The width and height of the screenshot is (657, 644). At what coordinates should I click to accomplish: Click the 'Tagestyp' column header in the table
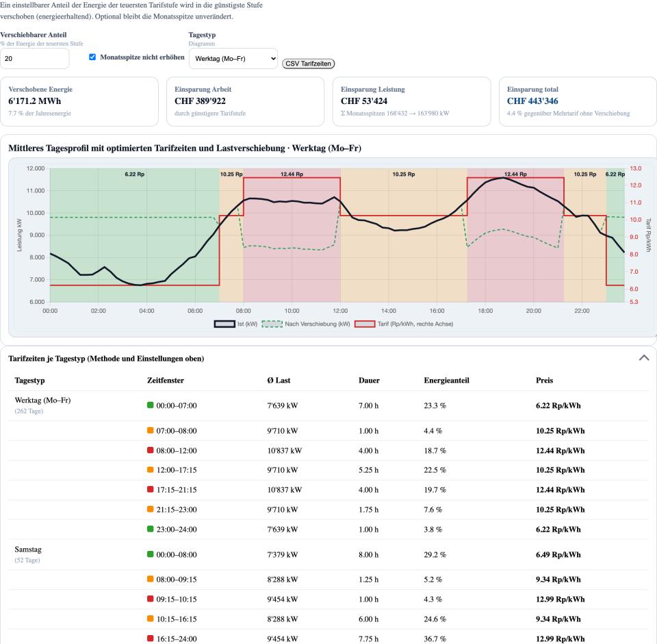coord(29,381)
